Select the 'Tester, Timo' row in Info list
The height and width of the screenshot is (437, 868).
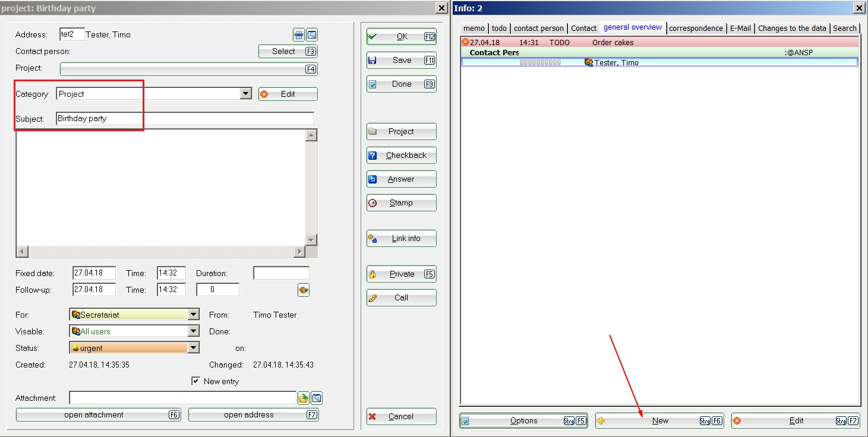pos(659,62)
